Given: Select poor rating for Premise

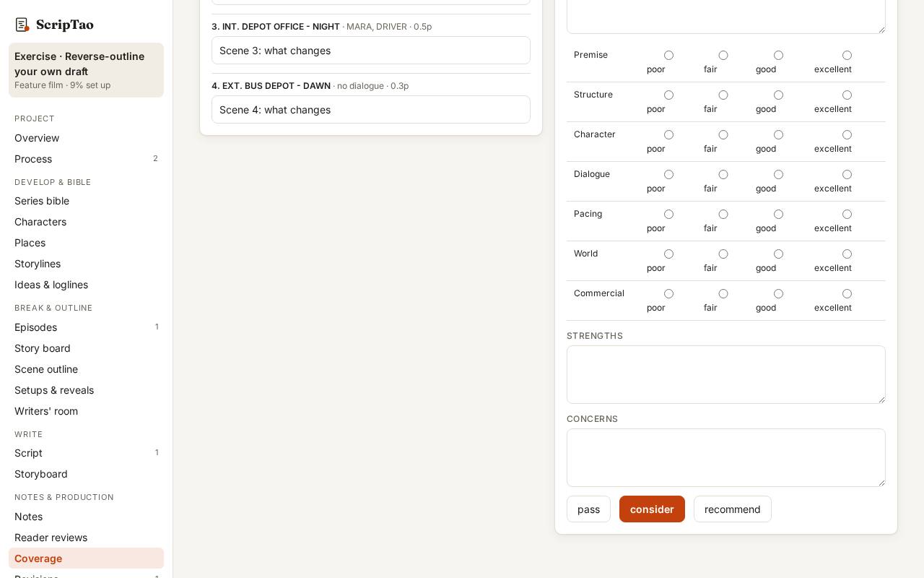Looking at the screenshot, I should [668, 56].
